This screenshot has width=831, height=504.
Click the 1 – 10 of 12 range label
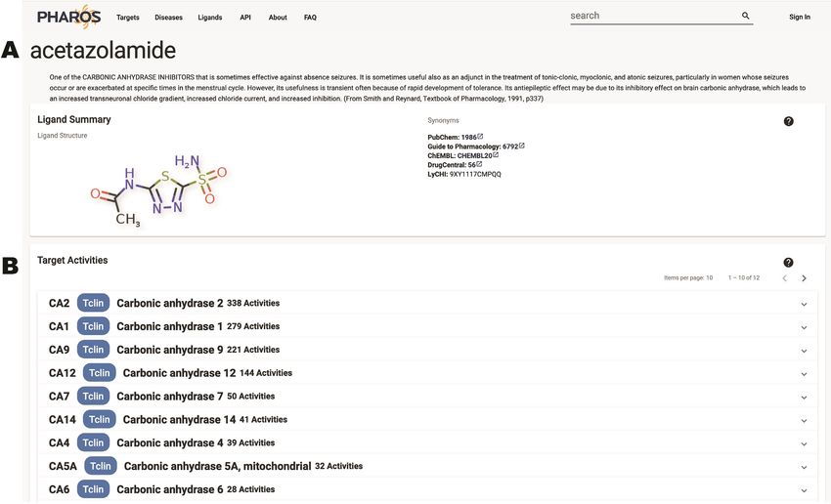click(x=744, y=278)
